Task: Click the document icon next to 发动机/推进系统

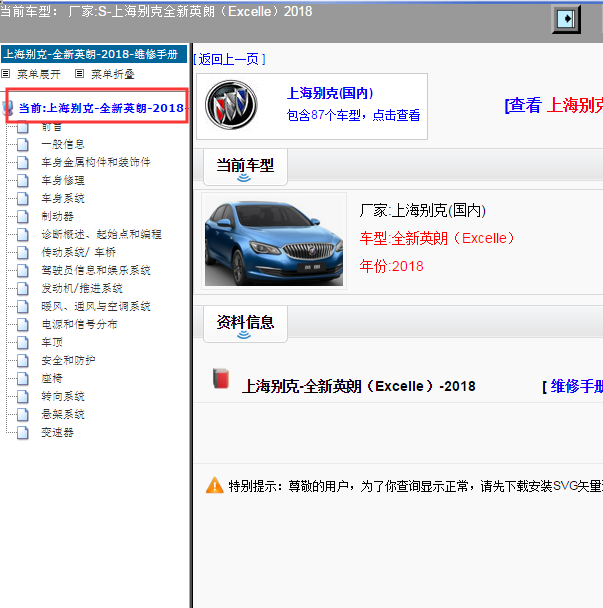Action: (23, 288)
